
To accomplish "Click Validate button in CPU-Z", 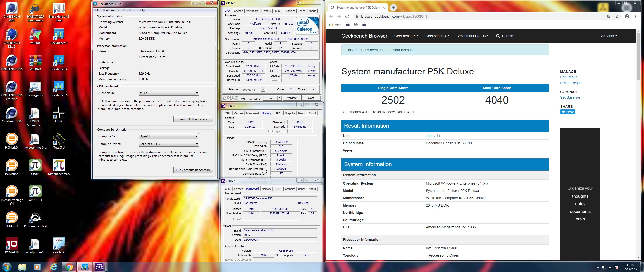I will coord(292,98).
